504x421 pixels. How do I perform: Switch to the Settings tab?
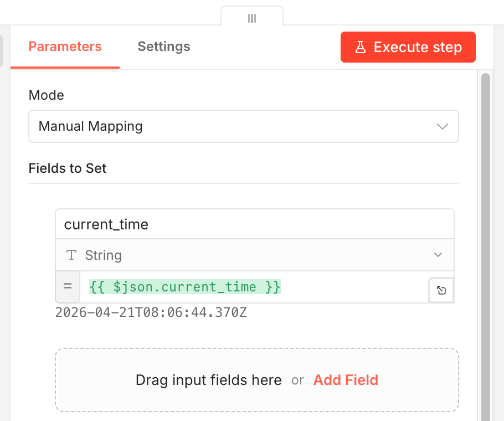(164, 47)
